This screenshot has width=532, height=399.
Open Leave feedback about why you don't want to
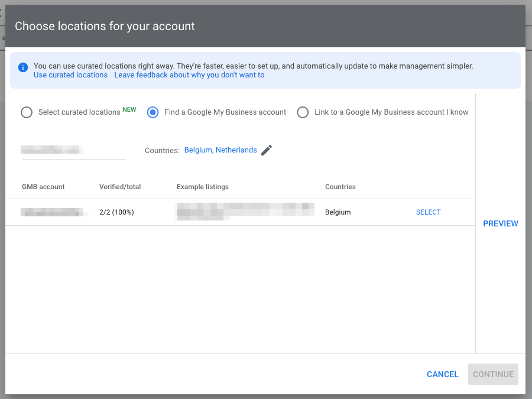click(x=189, y=75)
